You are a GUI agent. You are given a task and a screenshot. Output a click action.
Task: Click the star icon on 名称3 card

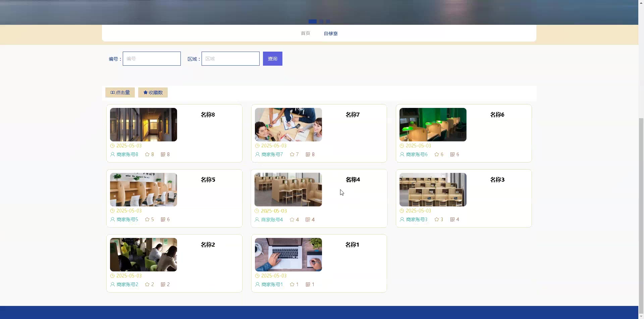pos(437,219)
